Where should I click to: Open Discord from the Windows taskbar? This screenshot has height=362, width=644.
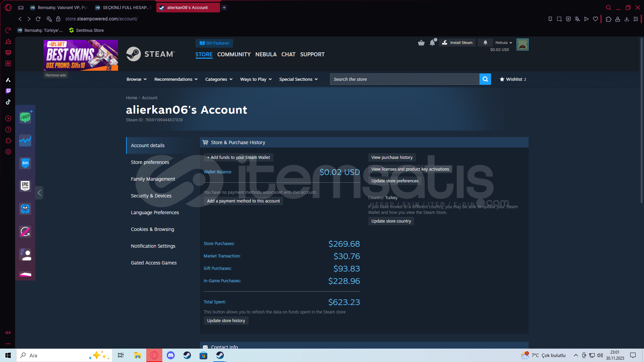[x=171, y=355]
